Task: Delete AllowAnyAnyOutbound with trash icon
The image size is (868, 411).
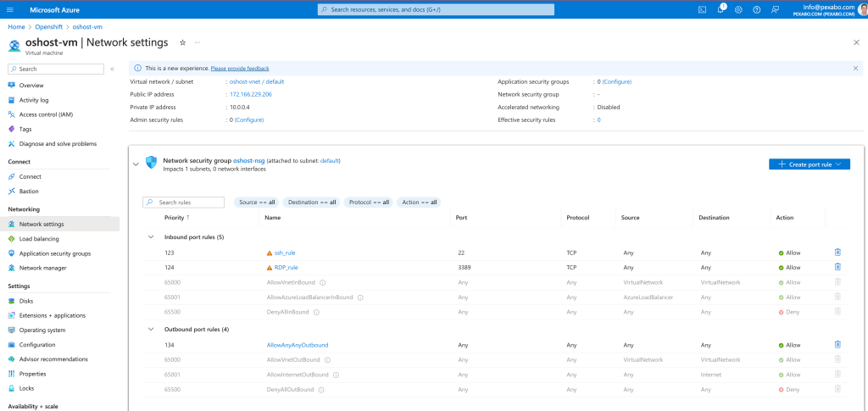Action: click(x=837, y=345)
